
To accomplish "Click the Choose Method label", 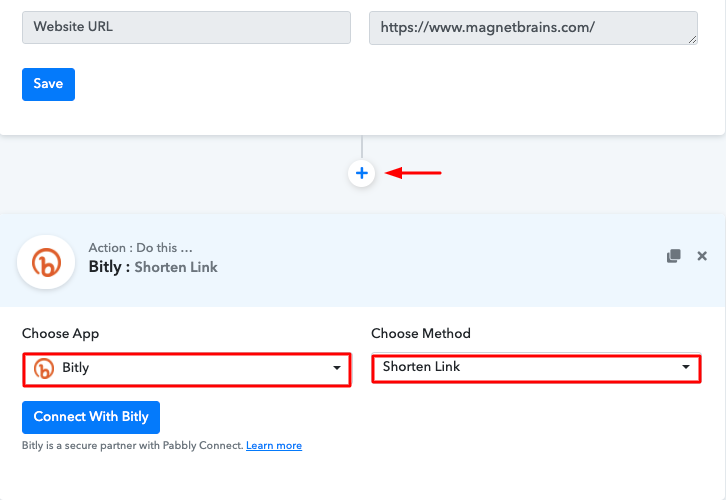I will click(x=420, y=334).
